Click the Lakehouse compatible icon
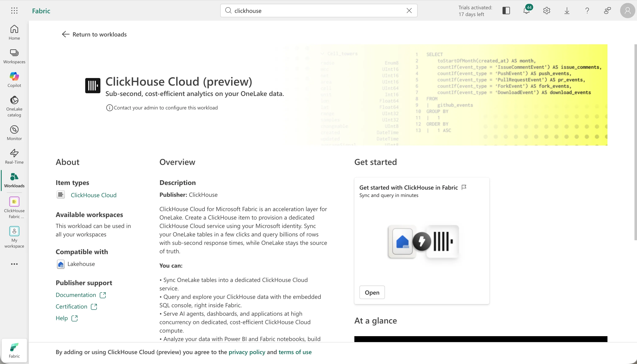The width and height of the screenshot is (637, 364). 61,264
